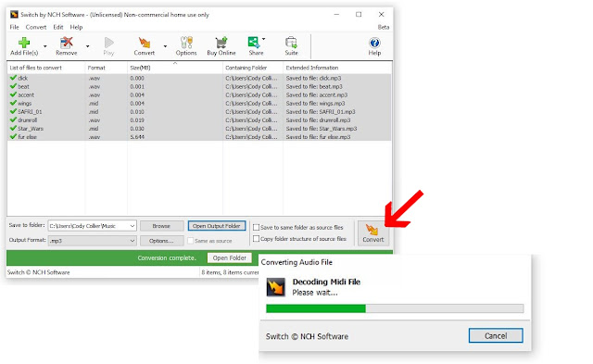Click the Cancel button in Converting dialog
Viewport: 593px width, 364px height.
(496, 335)
